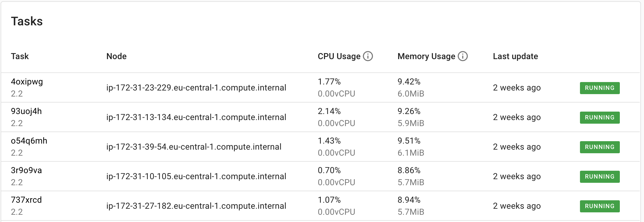Click node ip-172-31-23-229.eu-central-1.compute.internal
The image size is (644, 222).
tap(196, 88)
